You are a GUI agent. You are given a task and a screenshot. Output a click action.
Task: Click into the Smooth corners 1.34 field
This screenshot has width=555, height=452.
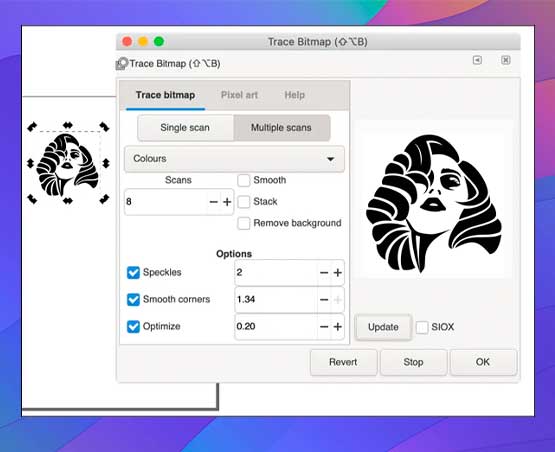point(276,300)
